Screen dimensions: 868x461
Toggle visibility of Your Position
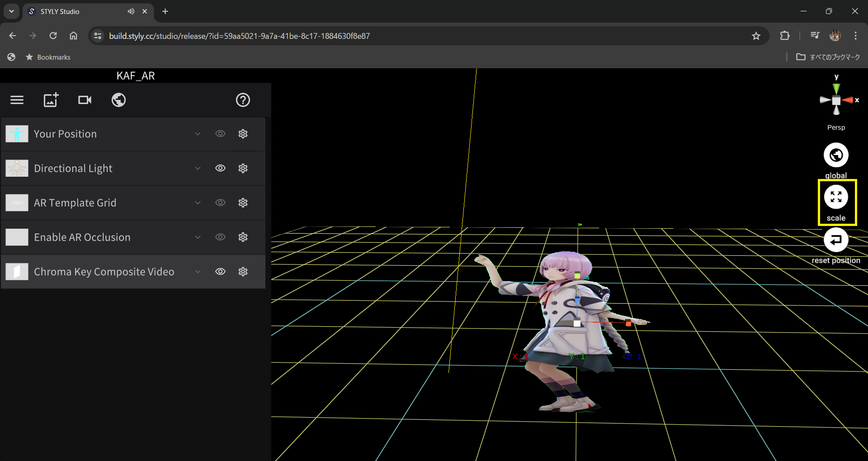[220, 134]
